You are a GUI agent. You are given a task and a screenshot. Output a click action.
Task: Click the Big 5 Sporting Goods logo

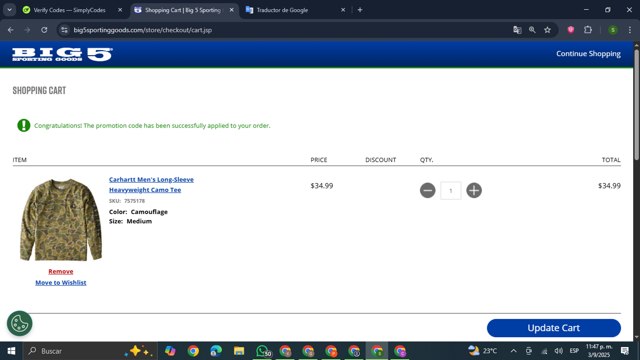tap(62, 54)
